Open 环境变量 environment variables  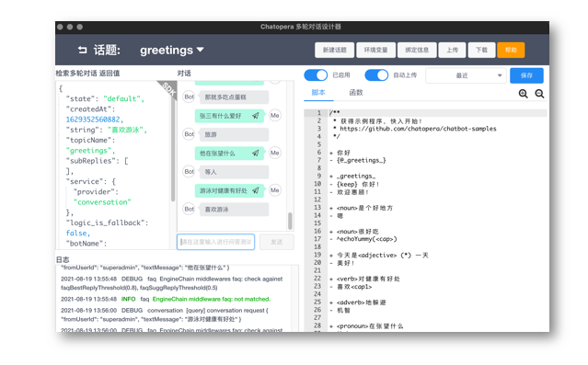coord(375,50)
